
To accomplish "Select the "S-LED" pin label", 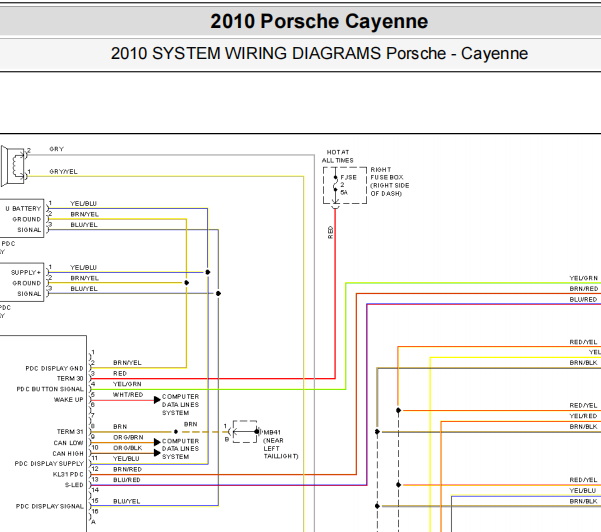I will click(x=74, y=485).
